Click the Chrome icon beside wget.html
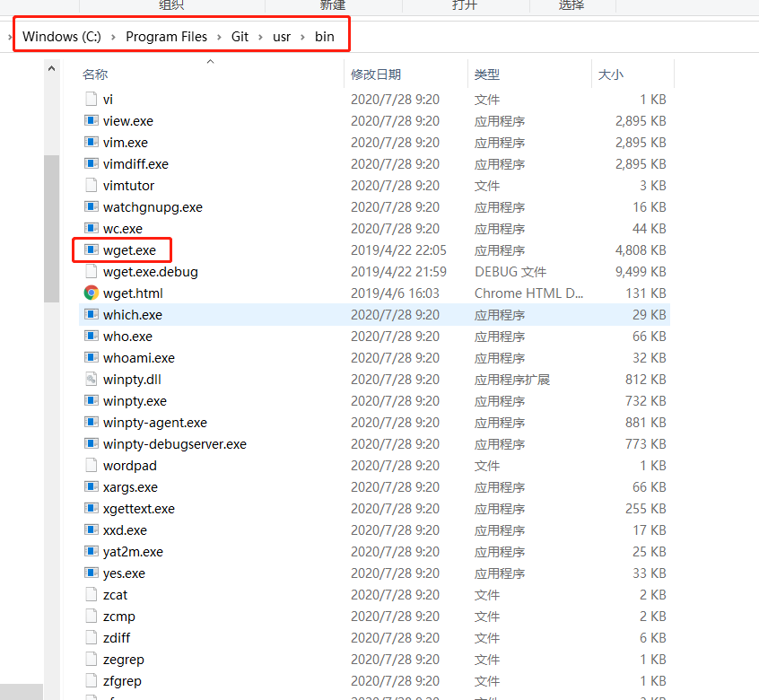This screenshot has width=759, height=700. (x=91, y=293)
